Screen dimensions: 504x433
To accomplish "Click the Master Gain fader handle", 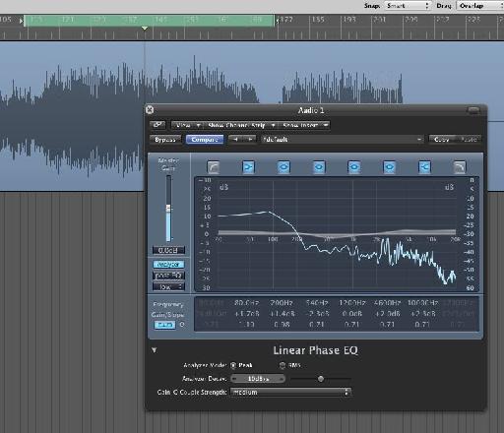I will [x=168, y=208].
